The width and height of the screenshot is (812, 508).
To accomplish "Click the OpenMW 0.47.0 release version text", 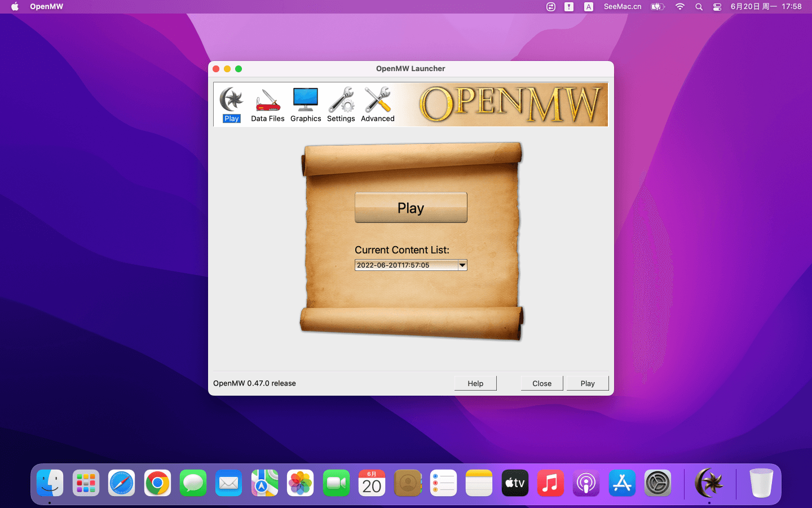I will tap(254, 383).
